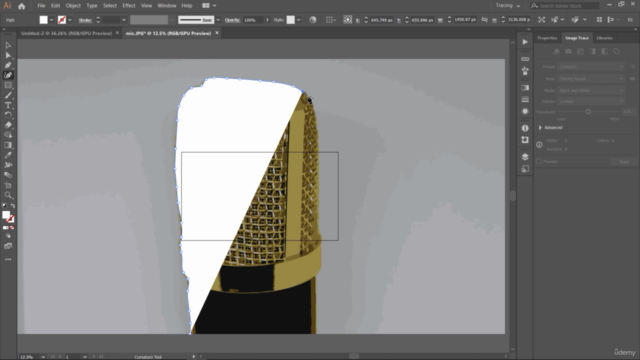Open the Layers panel icon
Viewport: 640px width, 360px height.
(x=525, y=157)
